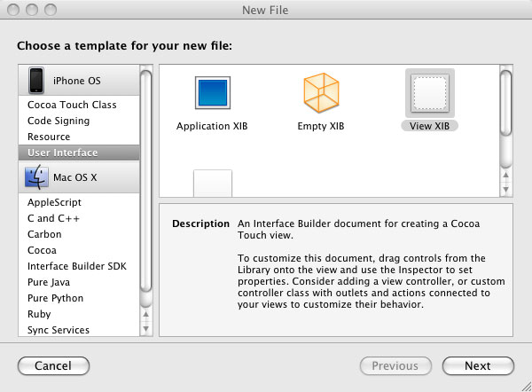Click template pane scroll up arrow
The width and height of the screenshot is (532, 392).
coord(506,175)
